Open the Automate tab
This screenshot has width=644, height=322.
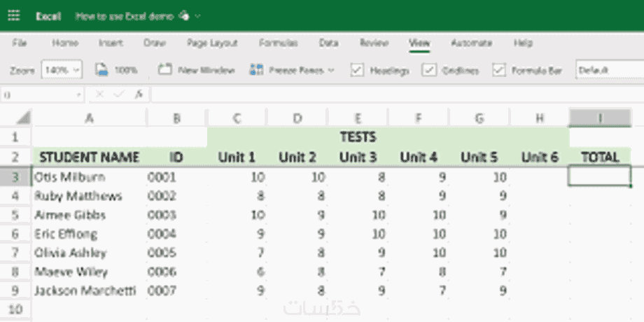coord(472,43)
